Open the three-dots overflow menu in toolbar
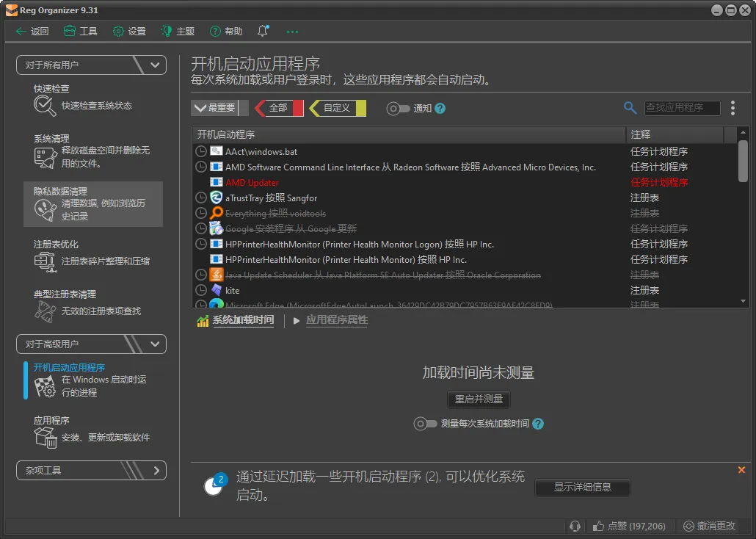The image size is (756, 539). (292, 32)
